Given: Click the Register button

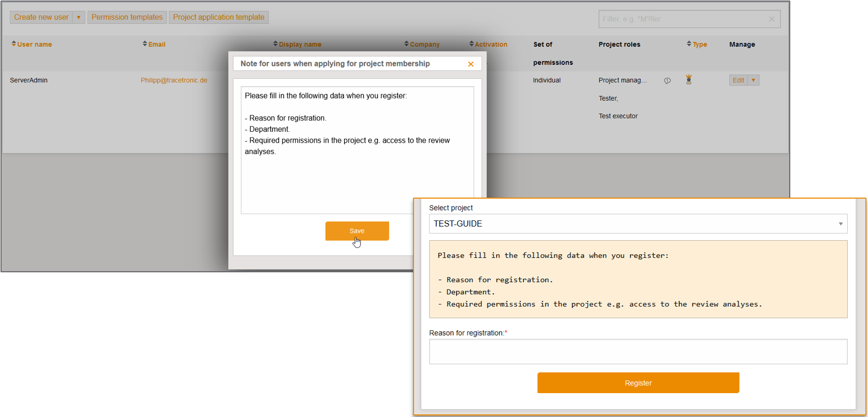Looking at the screenshot, I should pyautogui.click(x=638, y=383).
